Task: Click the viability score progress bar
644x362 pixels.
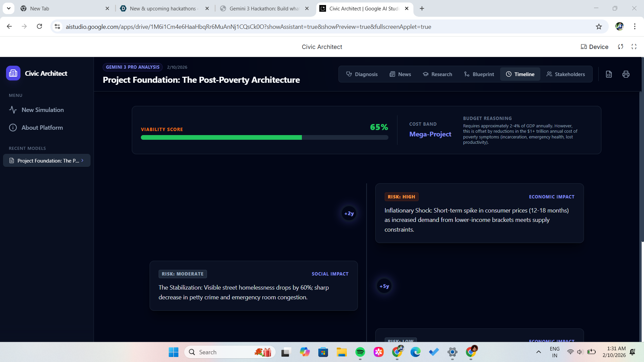Action: pyautogui.click(x=264, y=137)
